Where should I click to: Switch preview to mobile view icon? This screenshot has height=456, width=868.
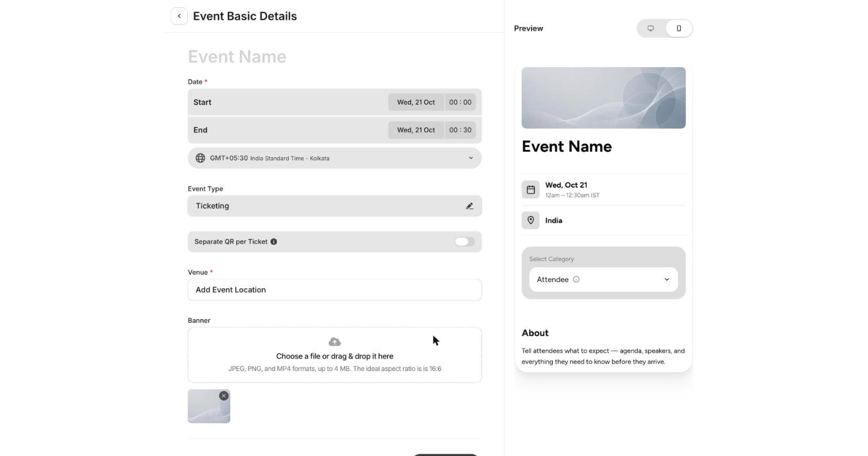[x=679, y=28]
